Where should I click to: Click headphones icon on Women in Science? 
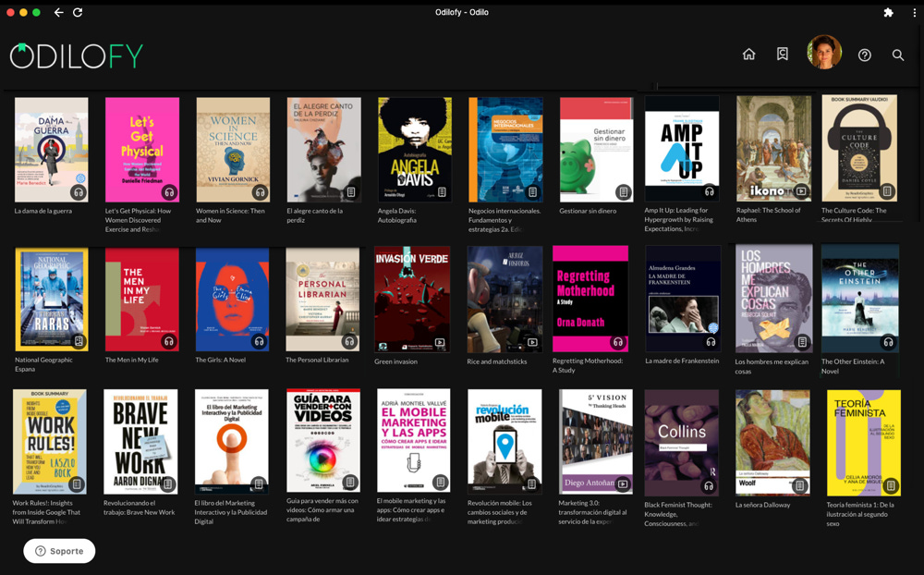(260, 192)
